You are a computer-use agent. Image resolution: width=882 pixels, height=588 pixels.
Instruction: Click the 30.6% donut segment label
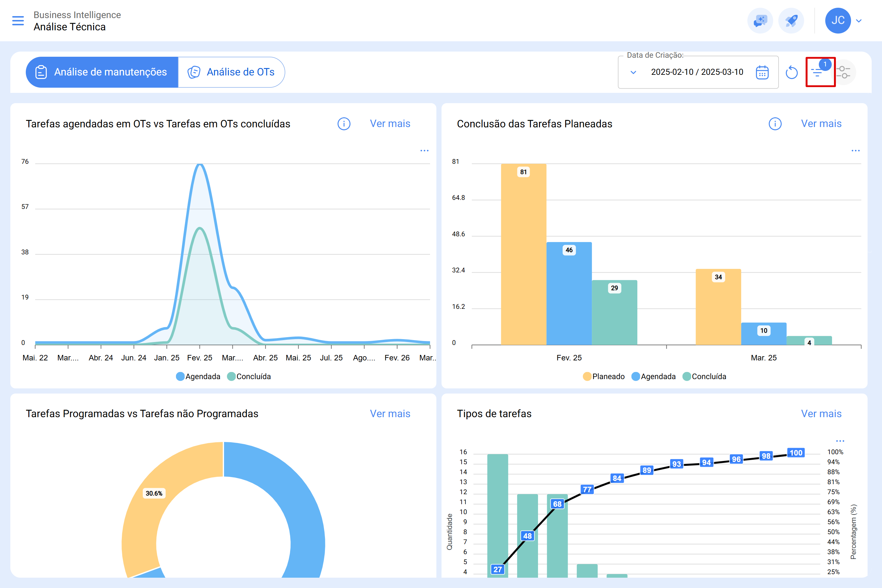(154, 494)
